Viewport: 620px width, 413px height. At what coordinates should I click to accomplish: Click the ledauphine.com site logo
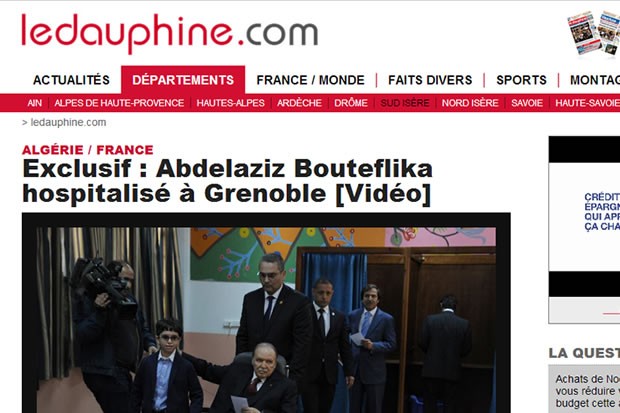[170, 33]
